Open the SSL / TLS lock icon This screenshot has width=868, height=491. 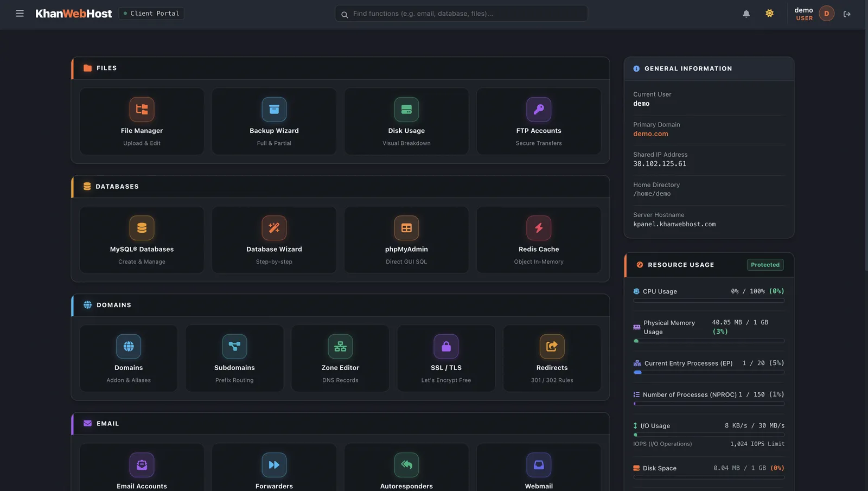pyautogui.click(x=446, y=346)
